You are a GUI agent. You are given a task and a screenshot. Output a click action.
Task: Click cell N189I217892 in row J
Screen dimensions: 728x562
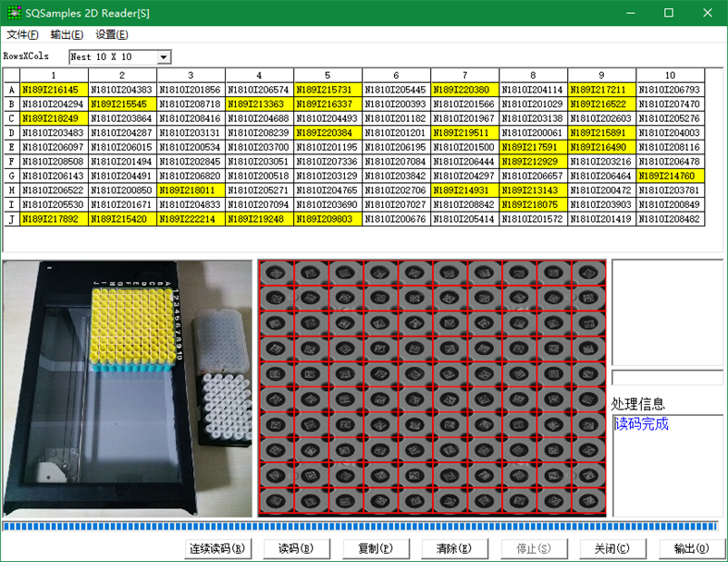(x=54, y=219)
